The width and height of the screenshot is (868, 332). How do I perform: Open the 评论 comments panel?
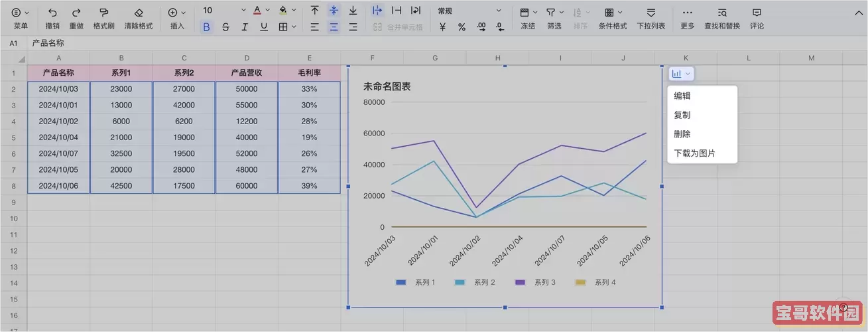click(x=757, y=19)
